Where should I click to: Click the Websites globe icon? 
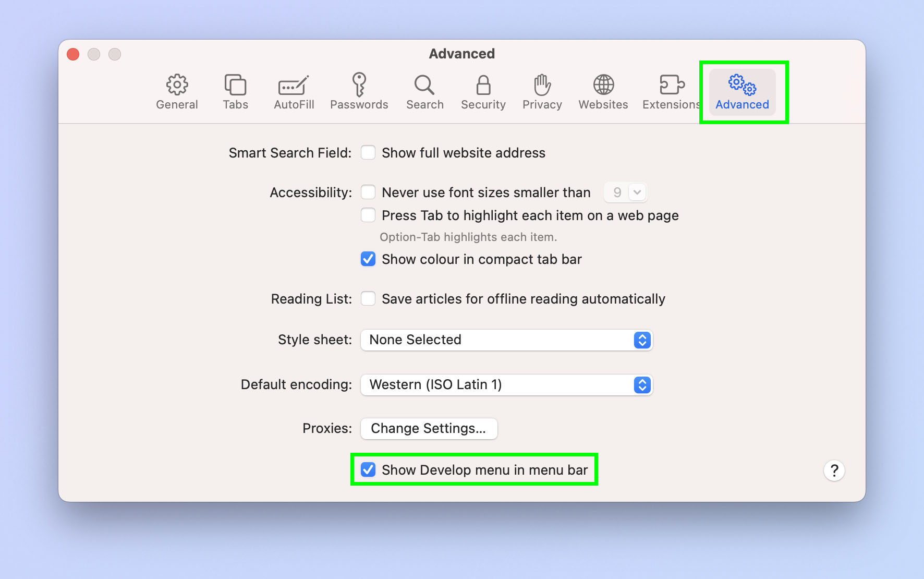click(603, 91)
